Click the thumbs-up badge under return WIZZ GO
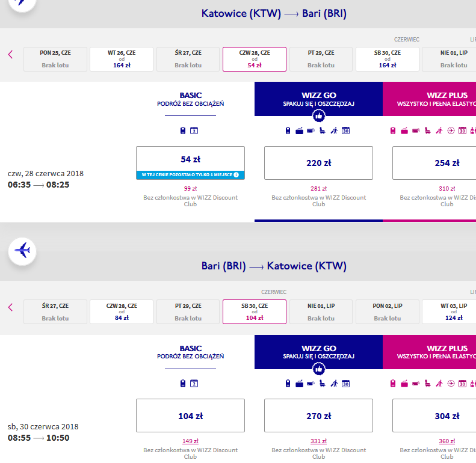Image resolution: width=476 pixels, height=463 pixels. (319, 369)
